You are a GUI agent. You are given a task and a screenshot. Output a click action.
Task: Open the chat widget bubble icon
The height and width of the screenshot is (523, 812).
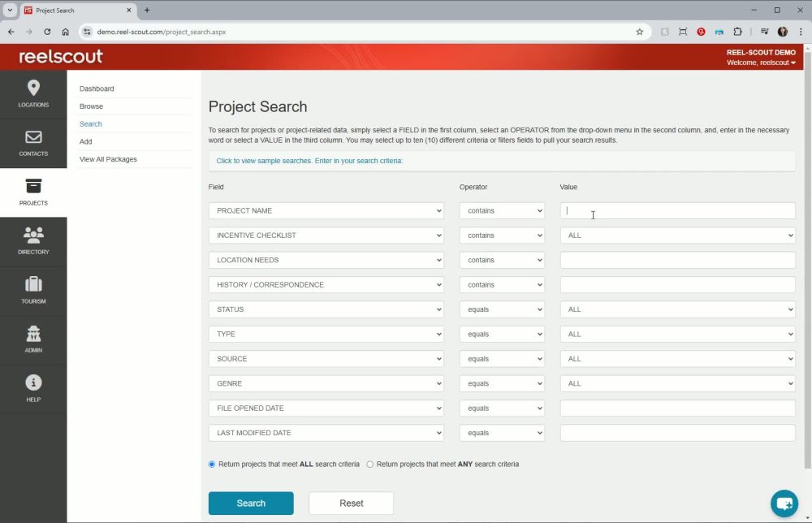tap(784, 504)
